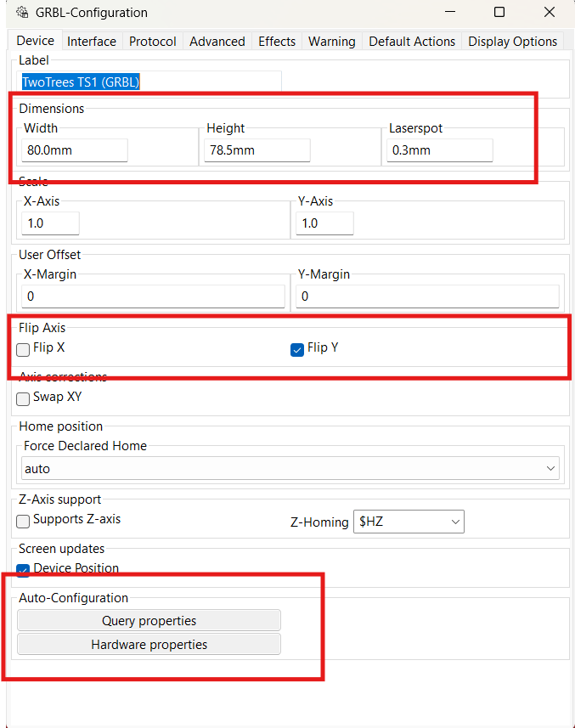The height and width of the screenshot is (728, 575).
Task: Select the Advanced tab
Action: [x=217, y=42]
